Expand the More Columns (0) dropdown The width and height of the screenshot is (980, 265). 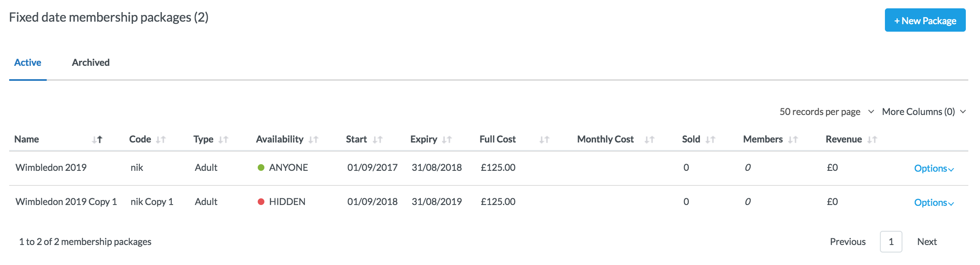click(x=924, y=112)
